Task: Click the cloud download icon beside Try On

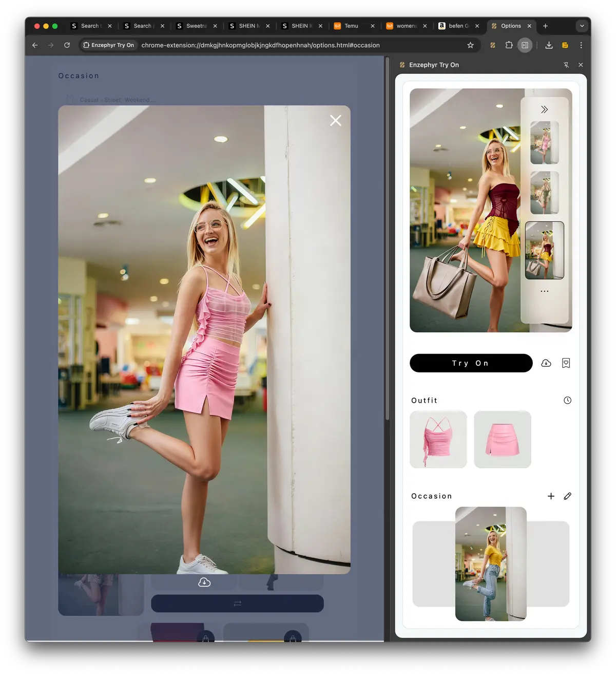Action: (546, 363)
